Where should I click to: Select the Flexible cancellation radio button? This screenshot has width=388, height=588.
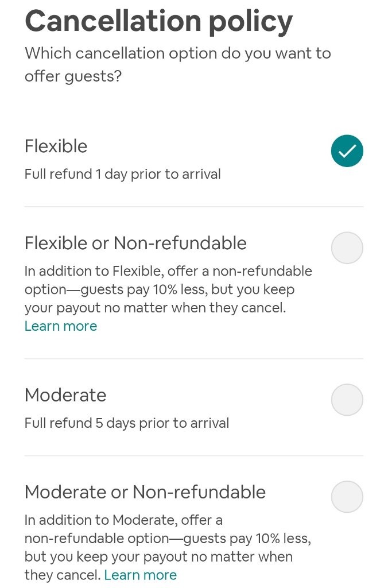347,151
